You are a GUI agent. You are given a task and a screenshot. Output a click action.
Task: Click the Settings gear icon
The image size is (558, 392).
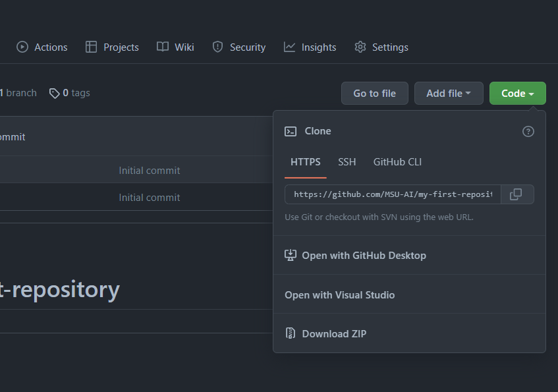coord(360,47)
